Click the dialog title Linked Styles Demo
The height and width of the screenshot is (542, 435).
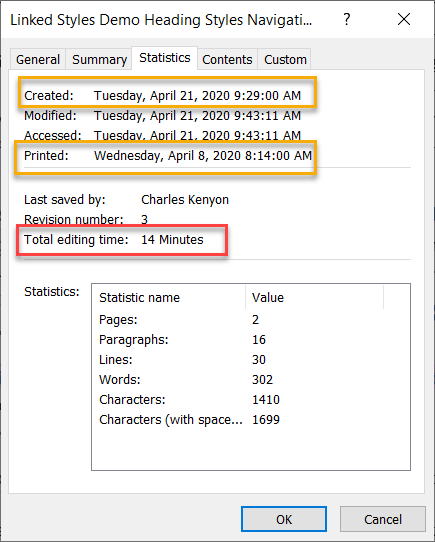pos(161,20)
